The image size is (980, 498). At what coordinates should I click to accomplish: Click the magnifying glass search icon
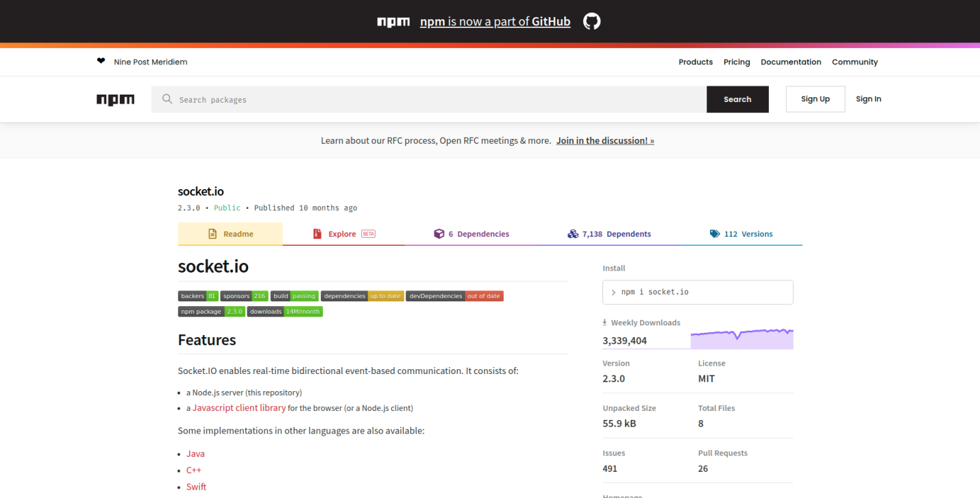coord(167,99)
